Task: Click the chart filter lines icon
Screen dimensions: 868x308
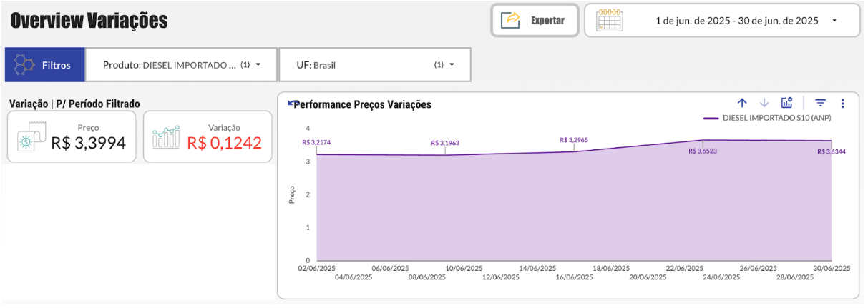Action: [821, 103]
